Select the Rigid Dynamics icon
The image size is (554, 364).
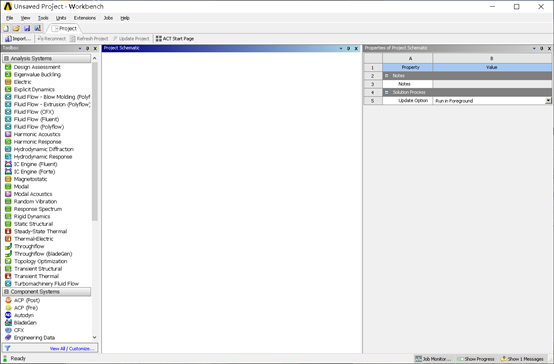(x=8, y=216)
